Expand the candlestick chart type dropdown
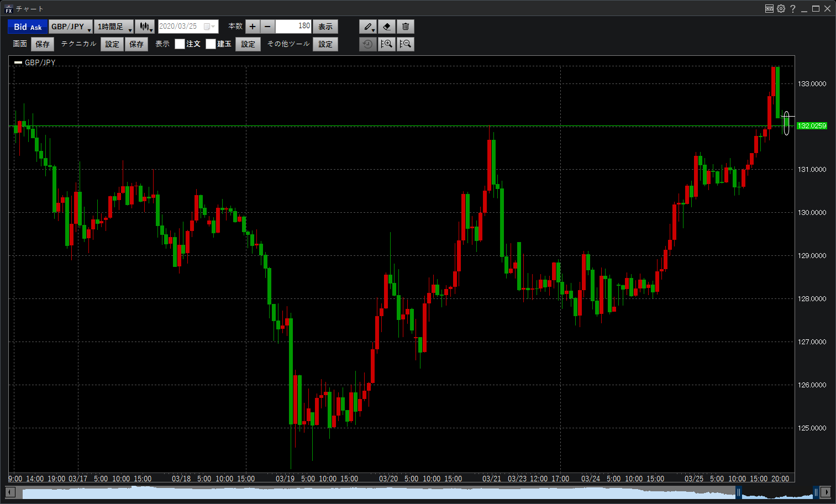Viewport: 836px width, 504px height. click(145, 27)
